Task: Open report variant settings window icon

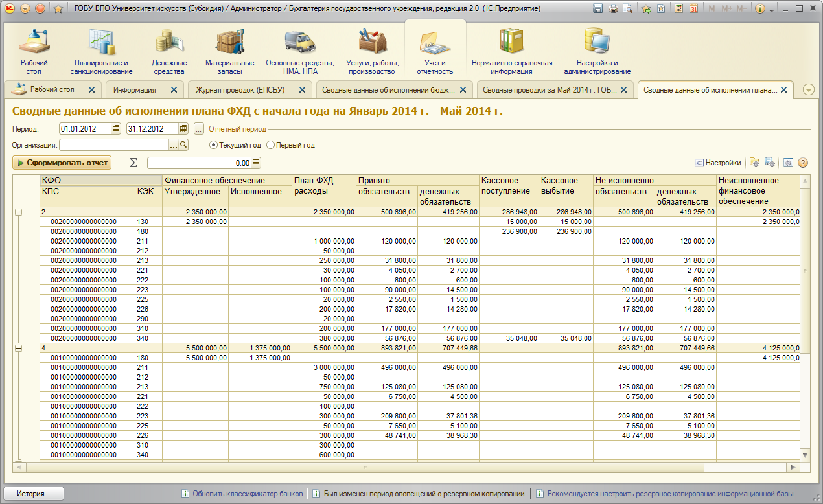Action: point(789,163)
